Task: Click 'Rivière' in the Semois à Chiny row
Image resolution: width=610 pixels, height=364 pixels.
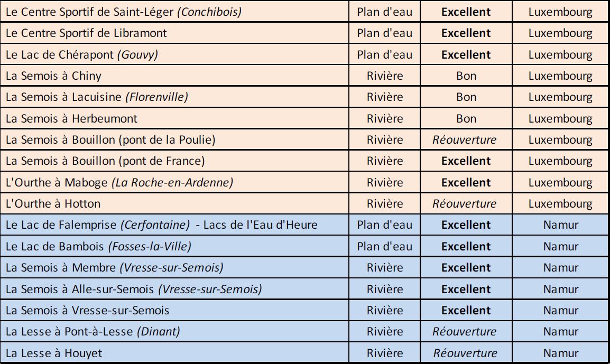Action: [384, 76]
